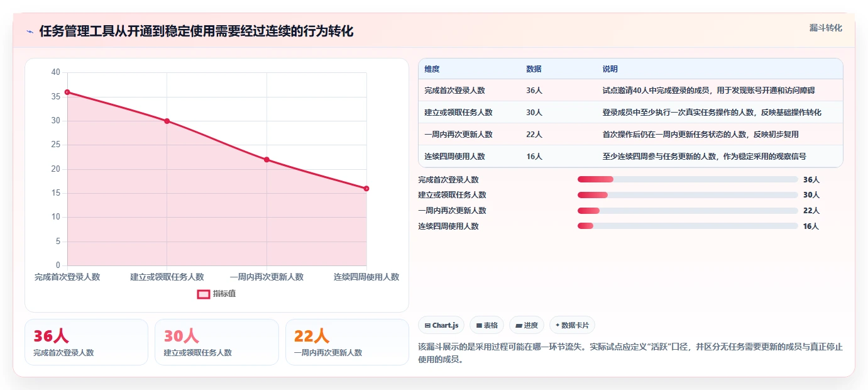Click x-axis label 建立或领取任务人数
Viewport: 868px width, 390px height.
pyautogui.click(x=167, y=277)
